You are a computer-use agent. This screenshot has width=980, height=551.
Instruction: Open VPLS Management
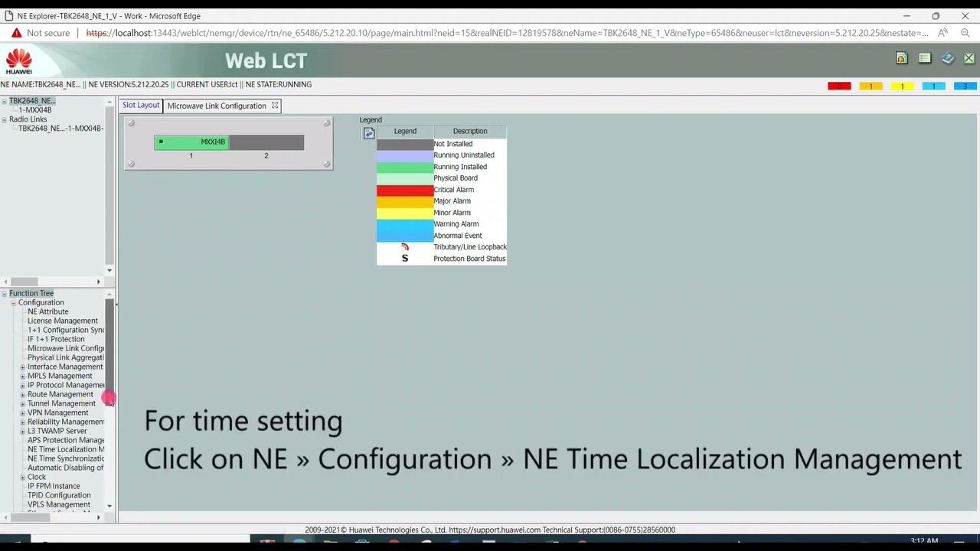tap(59, 504)
